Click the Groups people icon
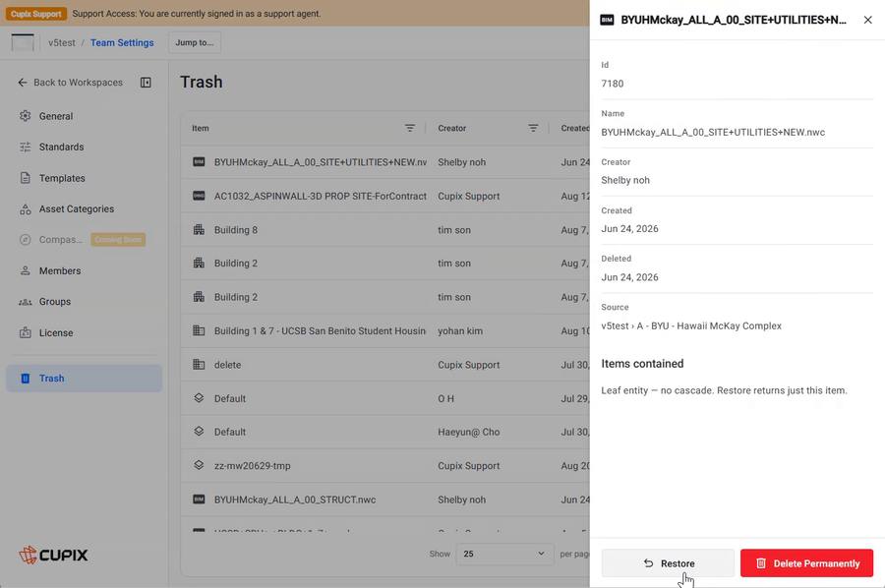Image resolution: width=885 pixels, height=588 pixels. coord(25,302)
